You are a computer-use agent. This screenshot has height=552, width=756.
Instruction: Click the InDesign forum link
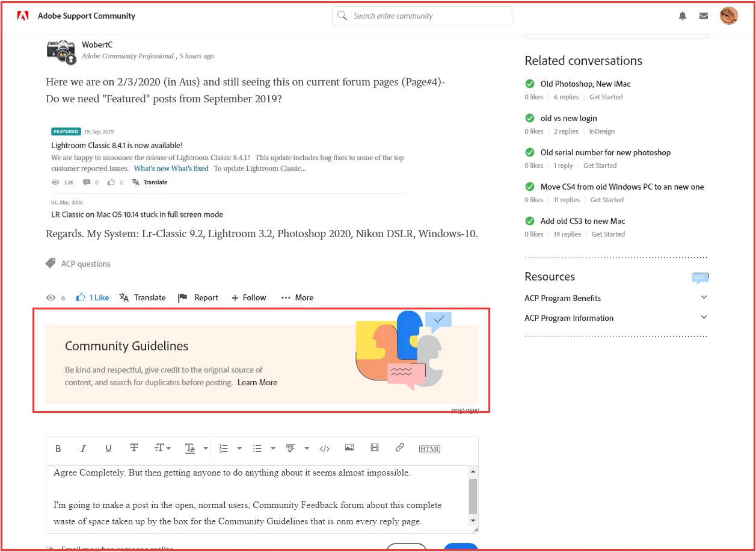tap(601, 131)
